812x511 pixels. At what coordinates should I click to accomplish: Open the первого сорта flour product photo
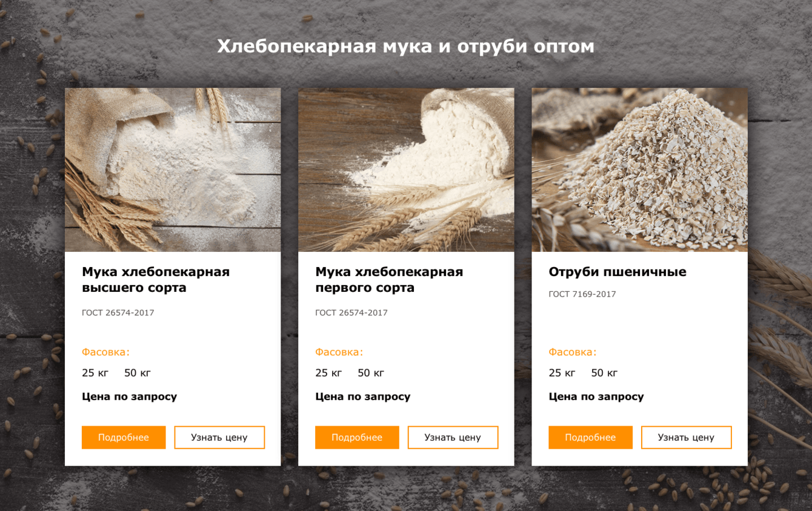pos(406,170)
